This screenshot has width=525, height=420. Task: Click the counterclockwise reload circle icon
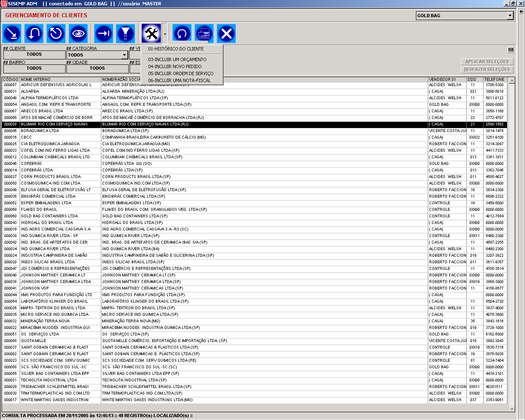[x=56, y=33]
